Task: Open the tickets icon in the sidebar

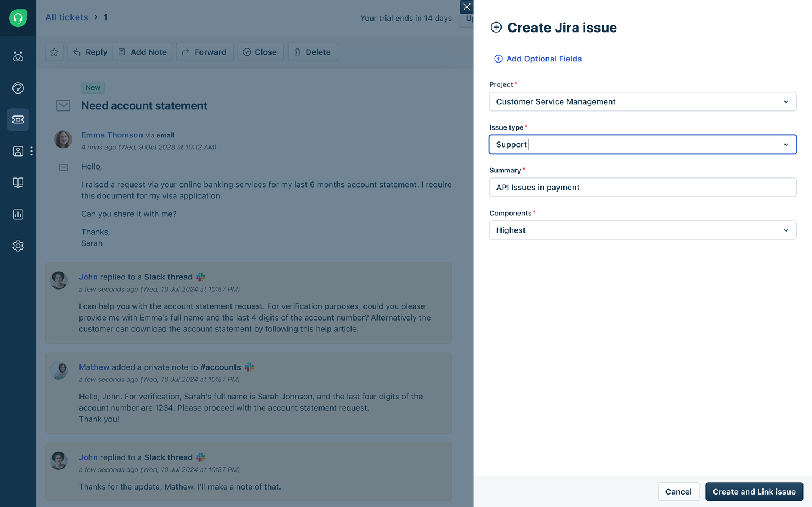Action: tap(18, 119)
